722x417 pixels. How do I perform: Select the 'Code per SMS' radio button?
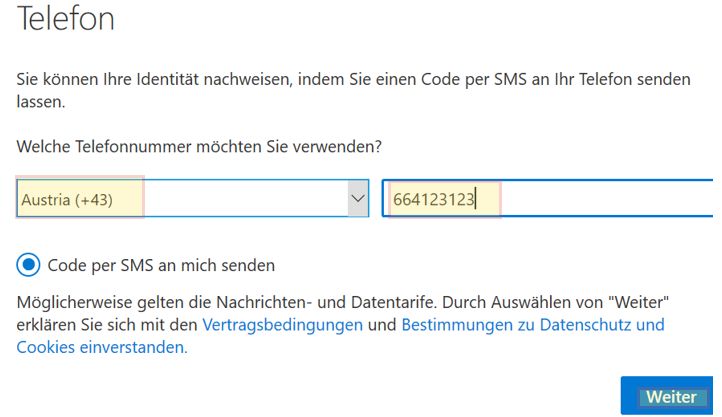(x=29, y=265)
